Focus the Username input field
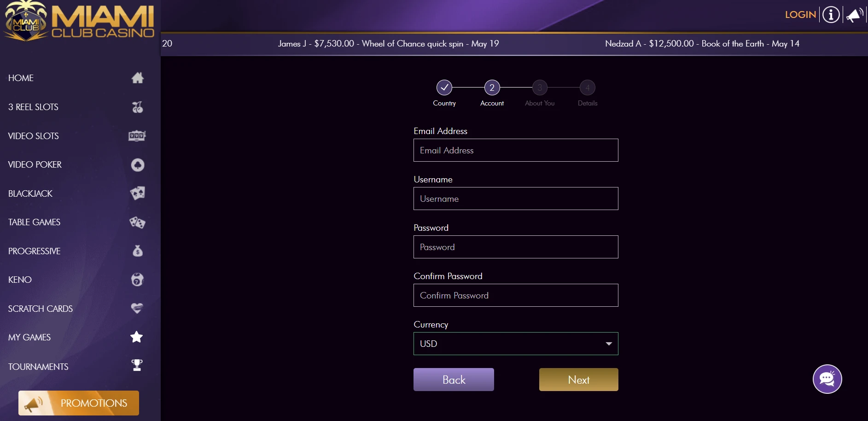 (x=516, y=199)
